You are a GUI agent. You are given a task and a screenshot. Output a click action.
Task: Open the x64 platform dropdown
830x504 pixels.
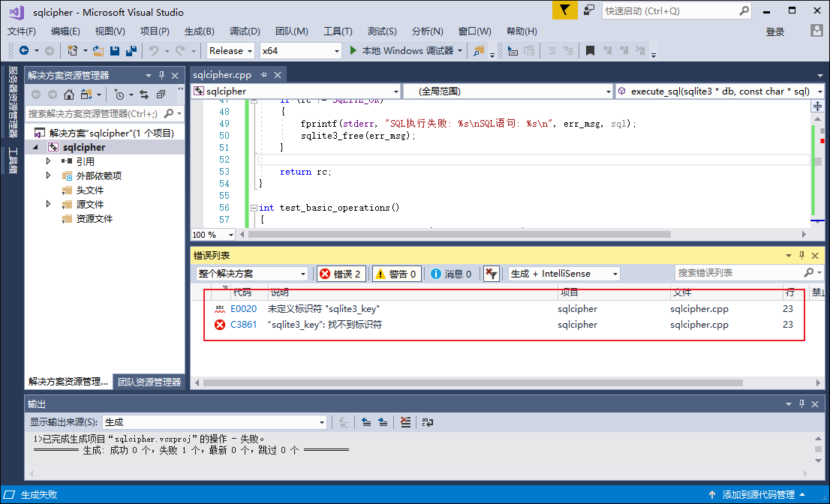(x=300, y=51)
